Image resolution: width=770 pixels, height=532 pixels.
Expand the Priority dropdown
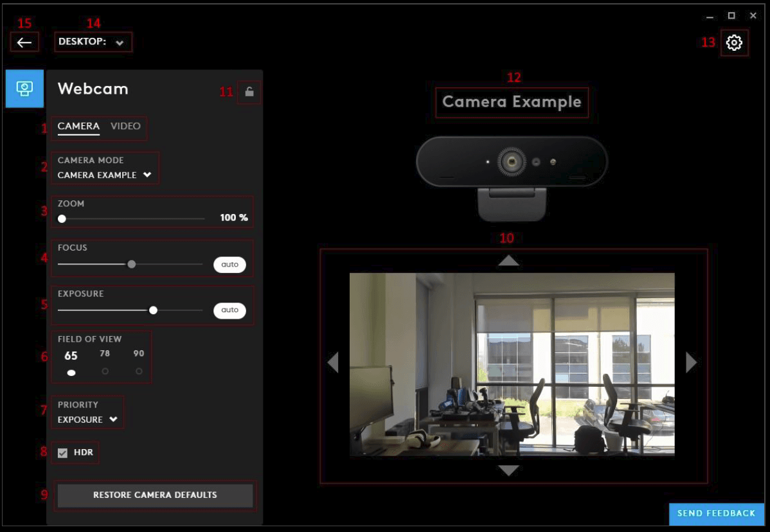tap(88, 420)
